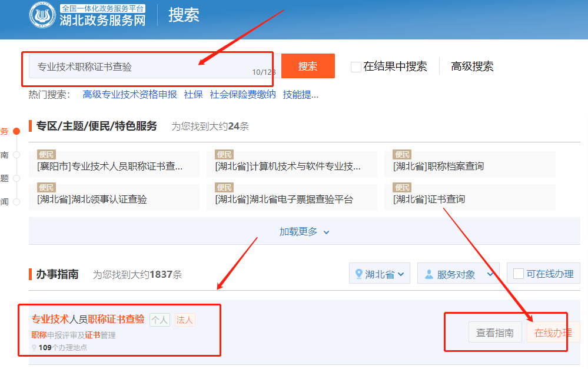Click hot search 社会保险费缴纳
588x369 pixels.
coord(242,95)
